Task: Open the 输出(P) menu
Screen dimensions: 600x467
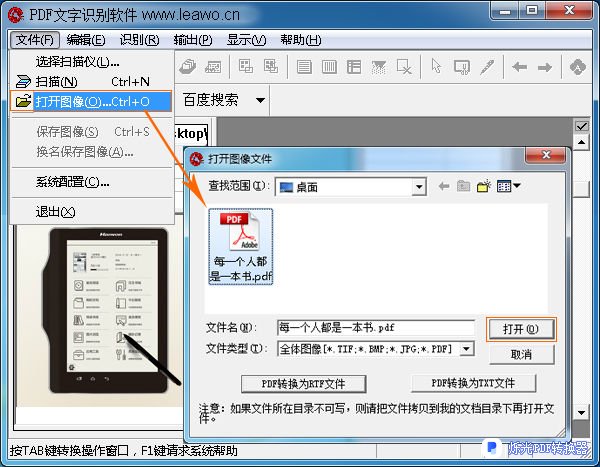Action: tap(193, 40)
